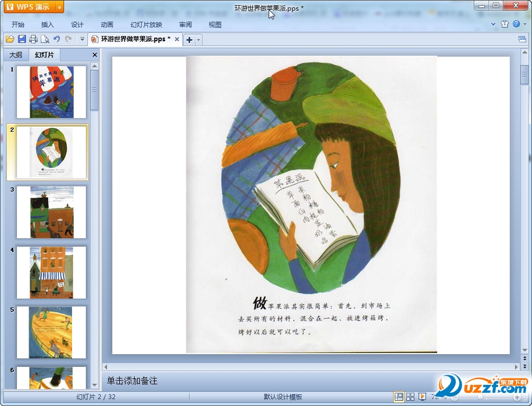Screen dimensions: 532x406
Task: Open the 设计 ribbon tab
Action: coord(77,25)
